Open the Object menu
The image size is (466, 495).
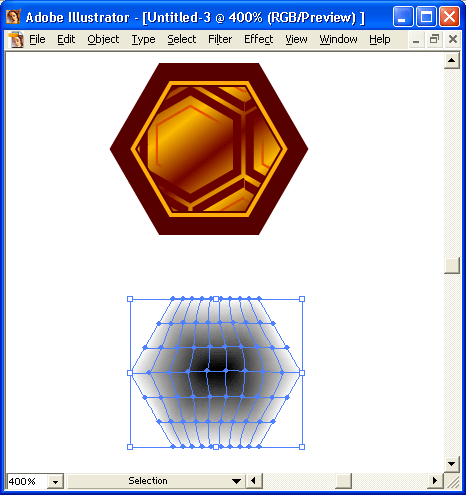pyautogui.click(x=103, y=39)
